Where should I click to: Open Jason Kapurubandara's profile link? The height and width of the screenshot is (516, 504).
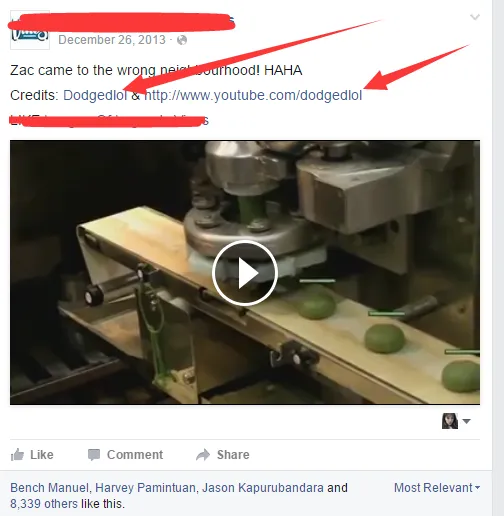(263, 488)
